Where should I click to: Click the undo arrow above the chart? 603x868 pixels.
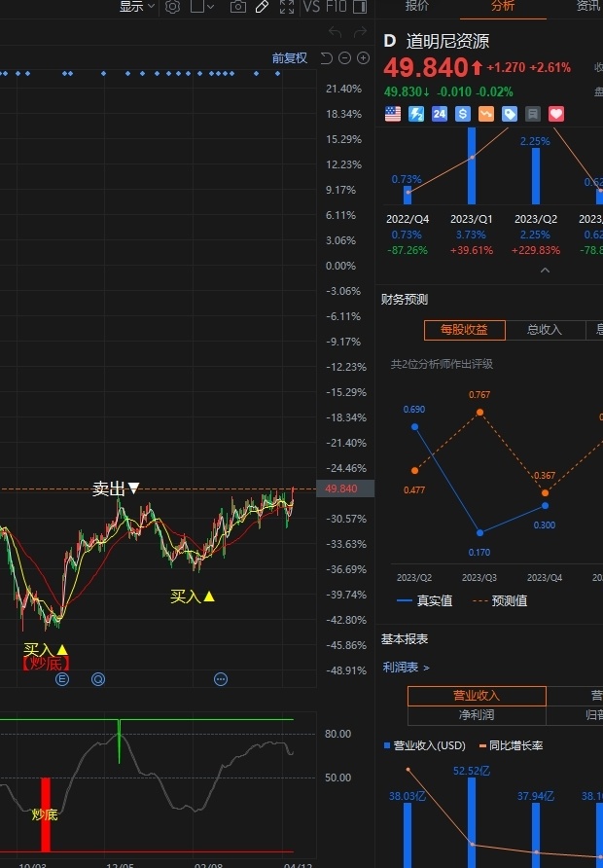[335, 32]
